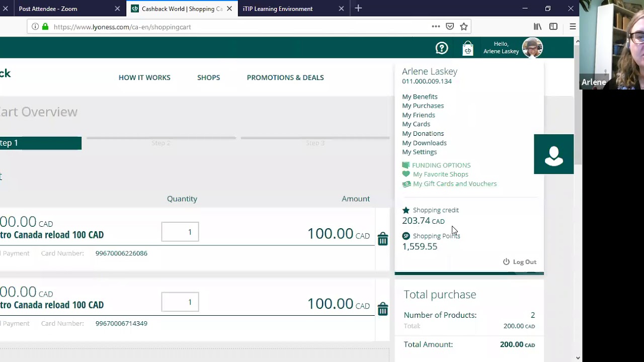The image size is (644, 362).
Task: Switch to iTIP Learning Environment tab
Action: click(x=293, y=9)
